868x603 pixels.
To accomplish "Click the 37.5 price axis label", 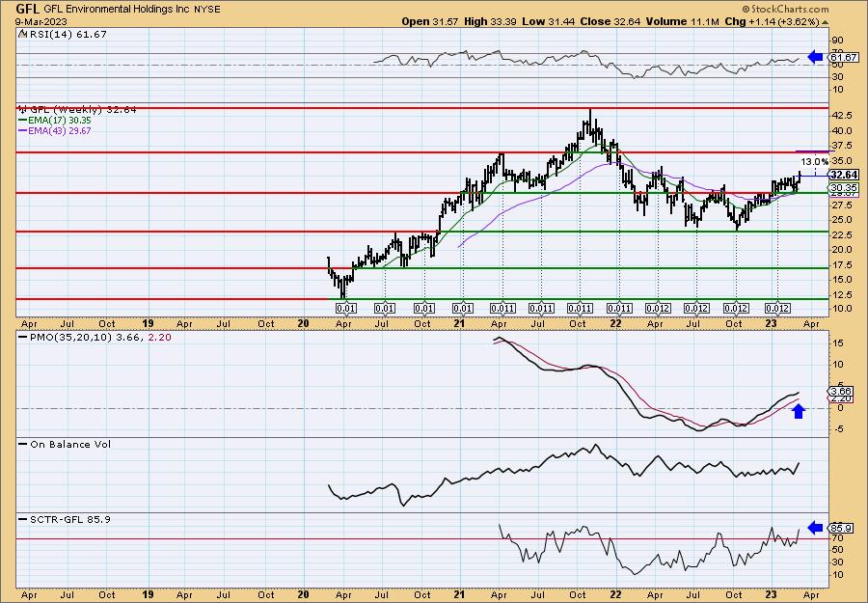I will click(x=841, y=146).
